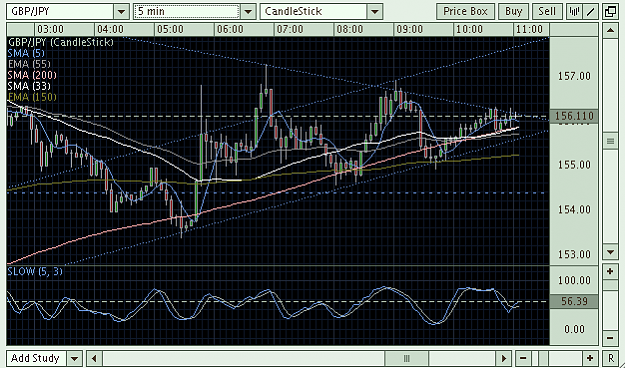Viewport: 625px width, 368px height.
Task: Click the 153.00 price axis label
Action: (574, 254)
